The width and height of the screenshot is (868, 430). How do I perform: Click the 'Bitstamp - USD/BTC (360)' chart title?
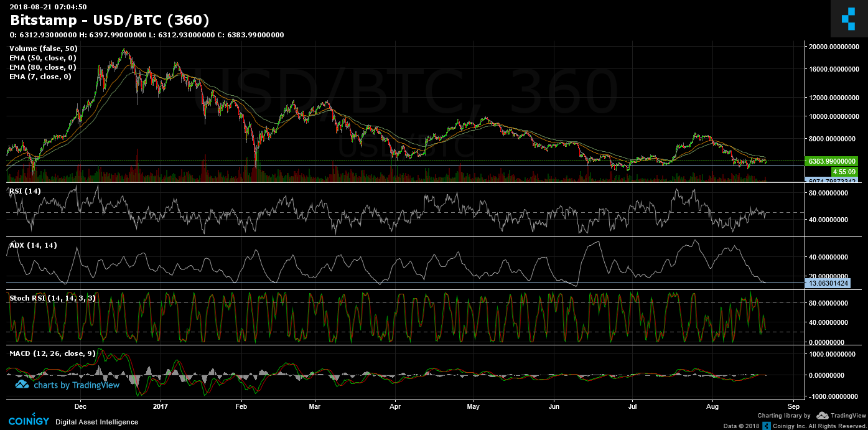pos(110,21)
